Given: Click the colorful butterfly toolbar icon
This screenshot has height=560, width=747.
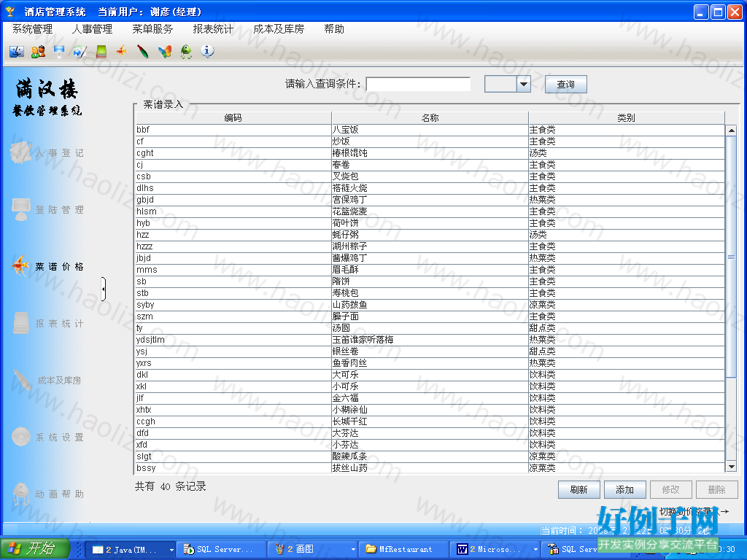Looking at the screenshot, I should tap(165, 51).
